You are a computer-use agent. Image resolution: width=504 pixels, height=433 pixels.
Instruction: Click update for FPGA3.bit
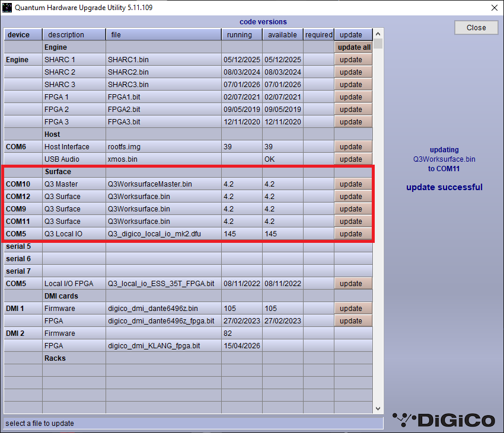(x=353, y=122)
